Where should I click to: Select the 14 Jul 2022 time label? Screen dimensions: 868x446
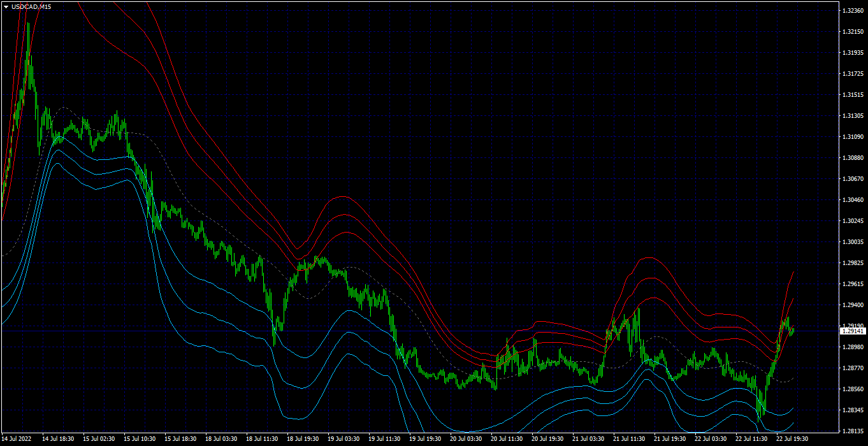click(17, 439)
